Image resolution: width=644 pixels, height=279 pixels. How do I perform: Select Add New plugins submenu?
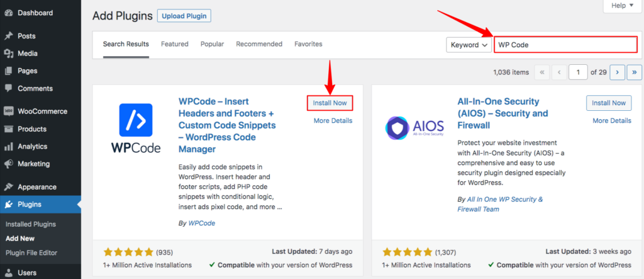tap(20, 238)
